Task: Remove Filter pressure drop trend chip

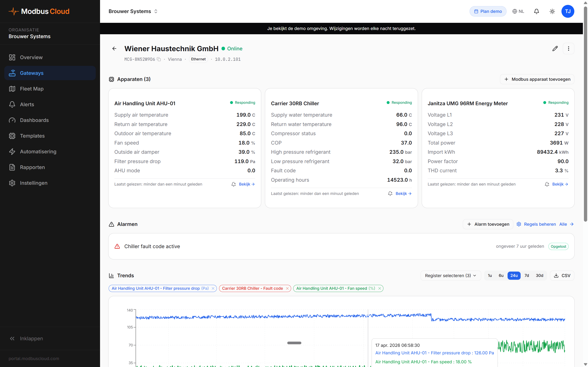Action: 213,288
